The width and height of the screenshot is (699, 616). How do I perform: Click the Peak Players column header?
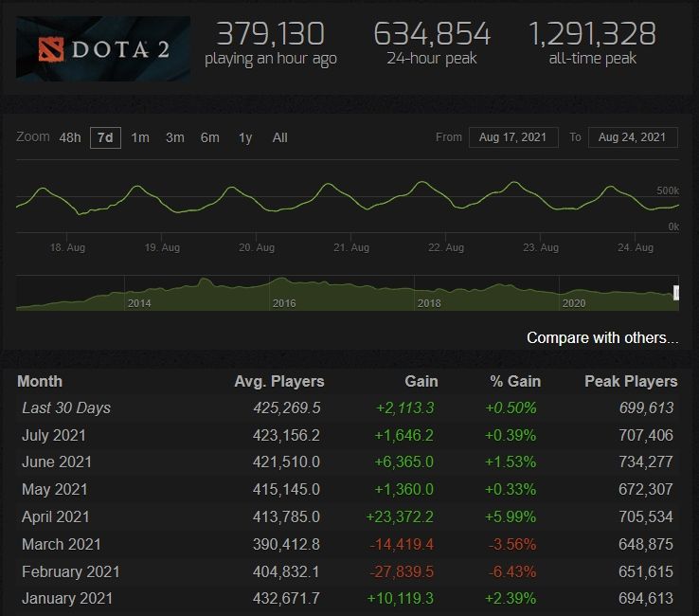coord(631,381)
